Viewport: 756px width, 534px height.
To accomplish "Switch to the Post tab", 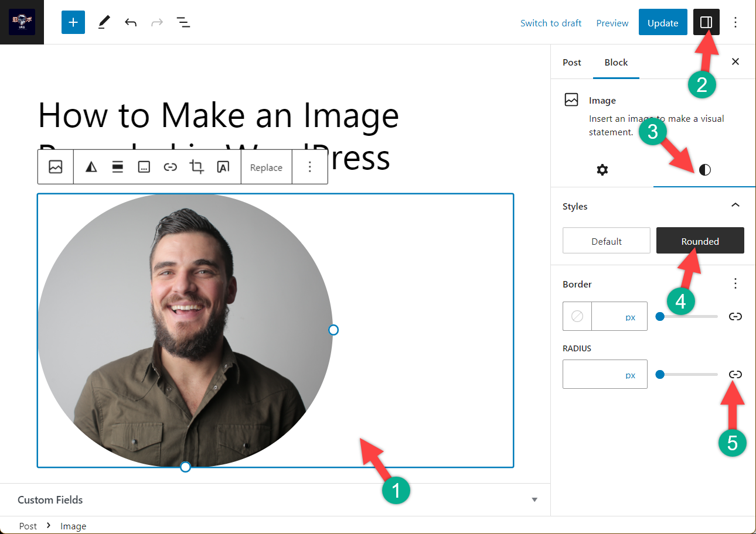I will coord(571,62).
